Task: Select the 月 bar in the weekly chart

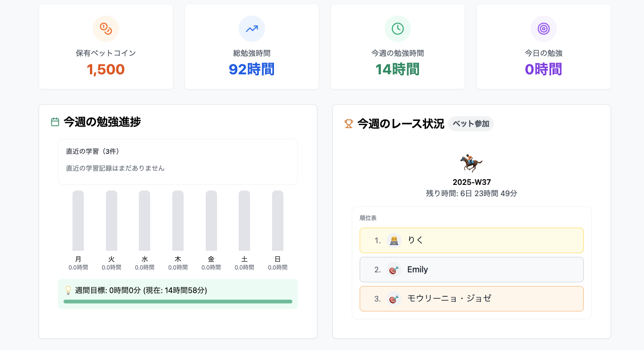Action: pyautogui.click(x=78, y=220)
